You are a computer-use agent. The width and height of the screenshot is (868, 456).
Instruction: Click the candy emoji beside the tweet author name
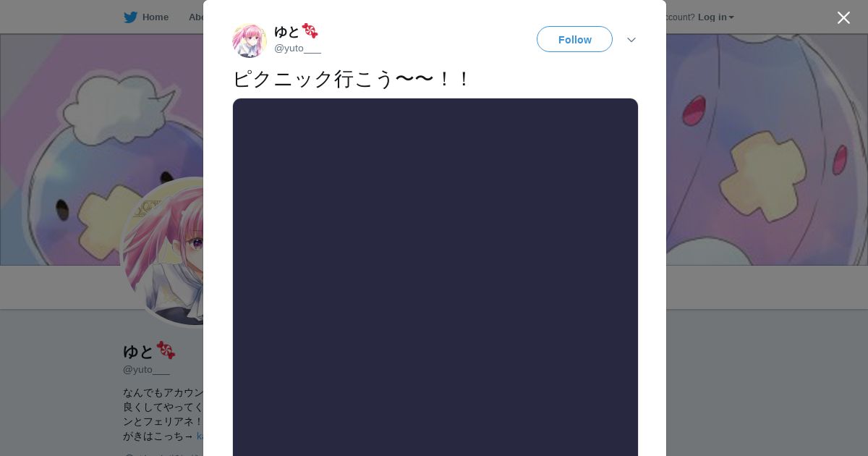click(x=310, y=31)
